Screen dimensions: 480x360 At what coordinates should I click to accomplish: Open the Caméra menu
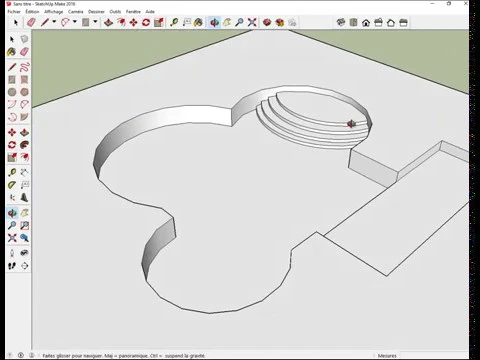(76, 12)
